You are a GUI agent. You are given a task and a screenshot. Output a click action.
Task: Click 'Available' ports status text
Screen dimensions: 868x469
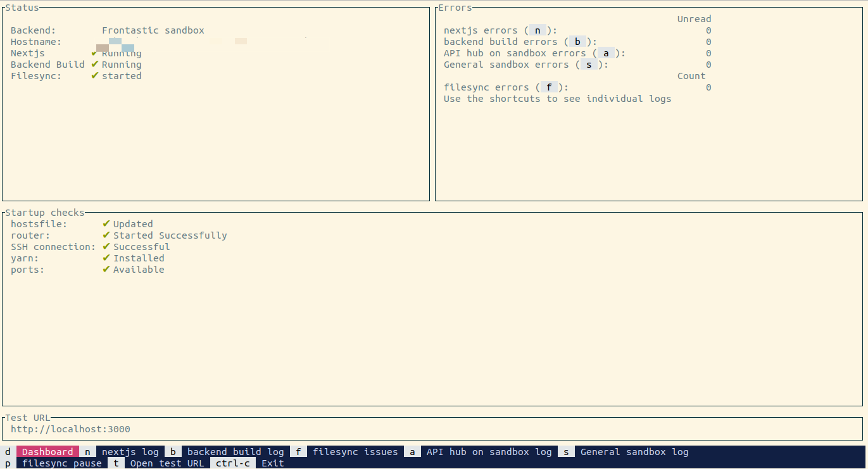coord(139,270)
